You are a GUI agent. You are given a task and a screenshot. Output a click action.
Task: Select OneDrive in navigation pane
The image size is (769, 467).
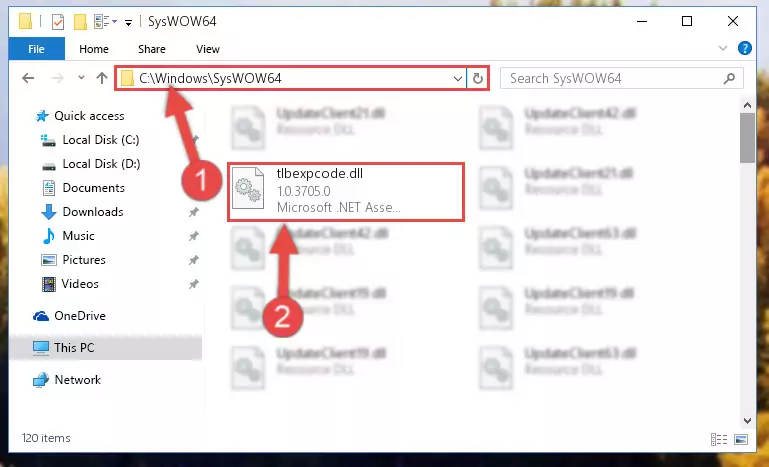point(80,316)
